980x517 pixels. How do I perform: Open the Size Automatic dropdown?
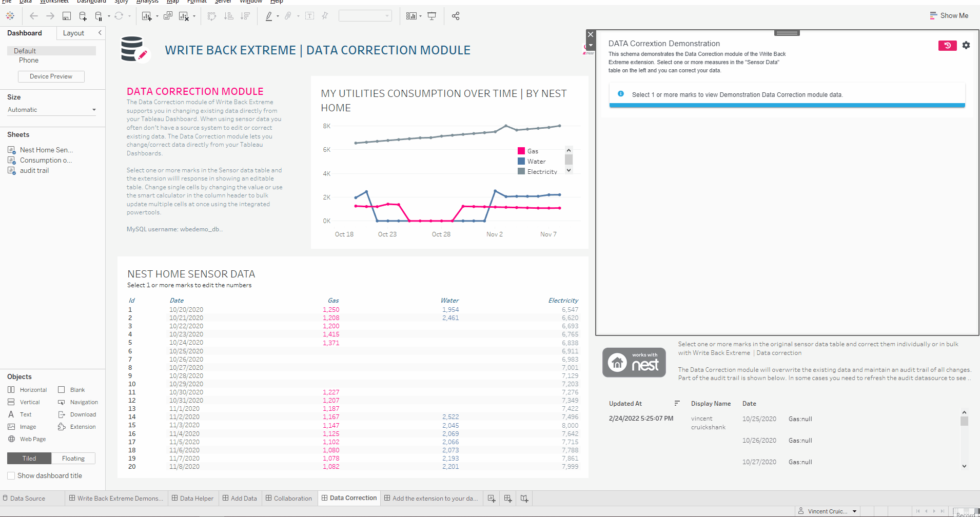51,110
